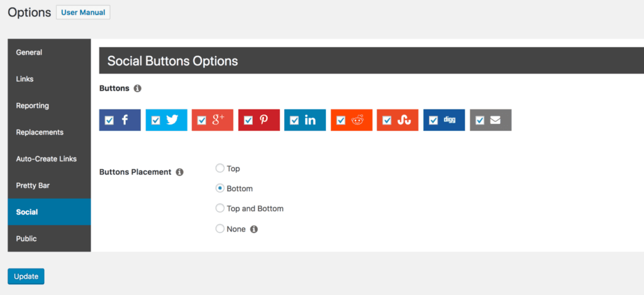Click the Email envelope icon
Screen dimensions: 644x295
coord(496,120)
